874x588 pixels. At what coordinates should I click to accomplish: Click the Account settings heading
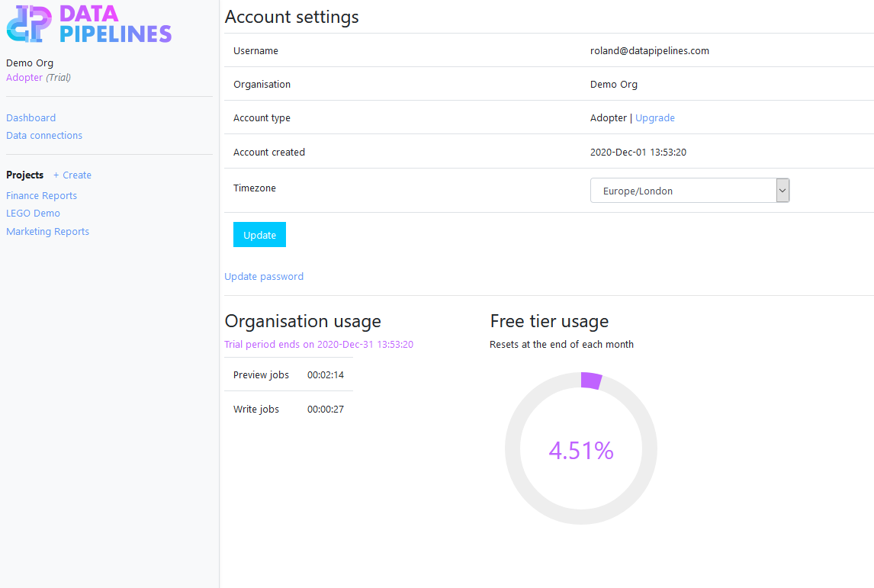point(291,17)
